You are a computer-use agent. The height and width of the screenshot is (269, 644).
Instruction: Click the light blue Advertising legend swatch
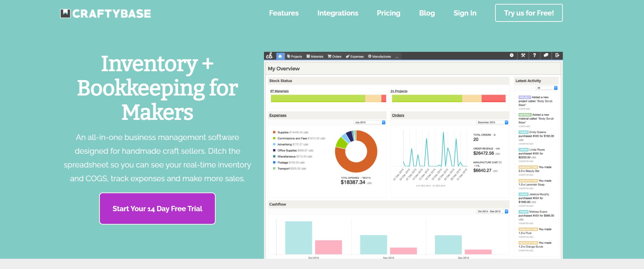point(274,145)
